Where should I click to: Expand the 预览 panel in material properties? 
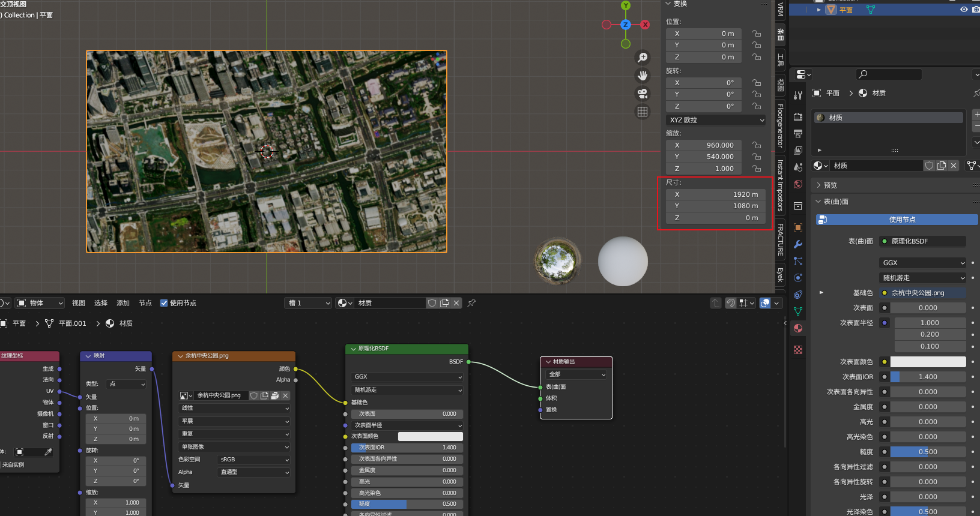(830, 185)
